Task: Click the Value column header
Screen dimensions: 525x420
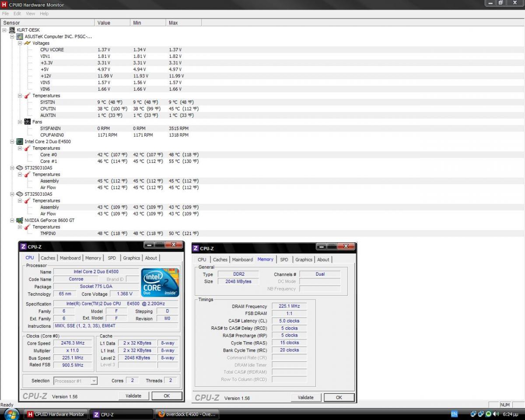Action: (112, 23)
